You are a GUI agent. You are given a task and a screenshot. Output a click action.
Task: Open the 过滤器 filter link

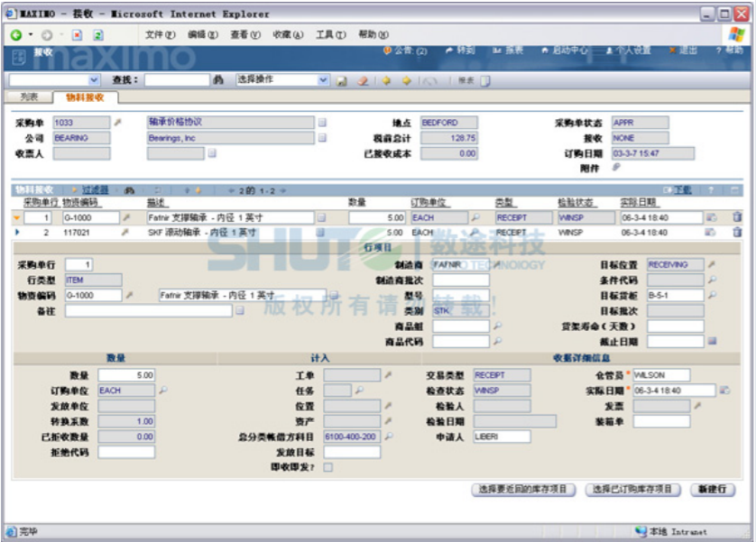click(x=95, y=190)
